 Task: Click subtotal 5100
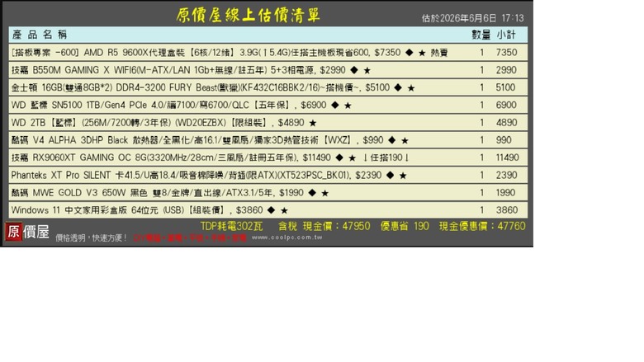point(505,87)
